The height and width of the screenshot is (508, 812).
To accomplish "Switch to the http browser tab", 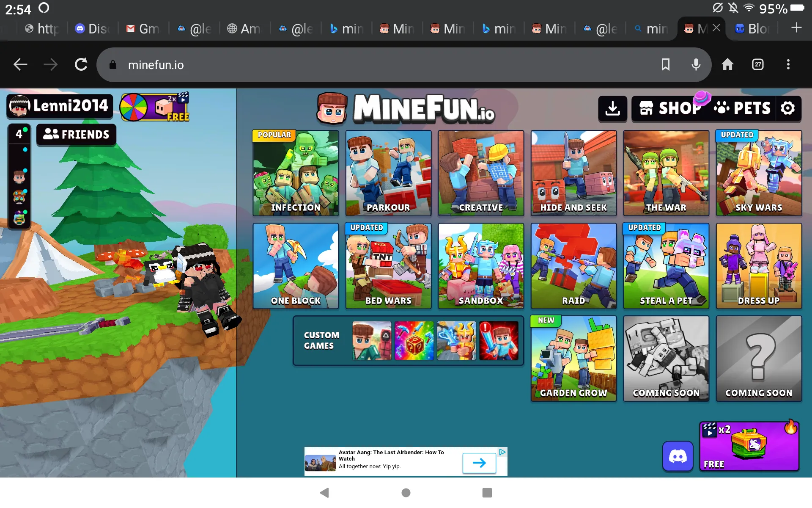I will coord(42,29).
